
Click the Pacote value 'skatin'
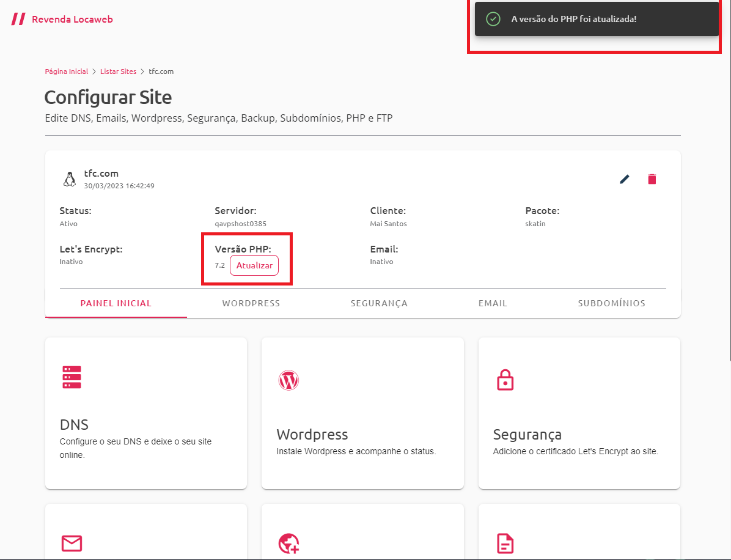click(535, 224)
